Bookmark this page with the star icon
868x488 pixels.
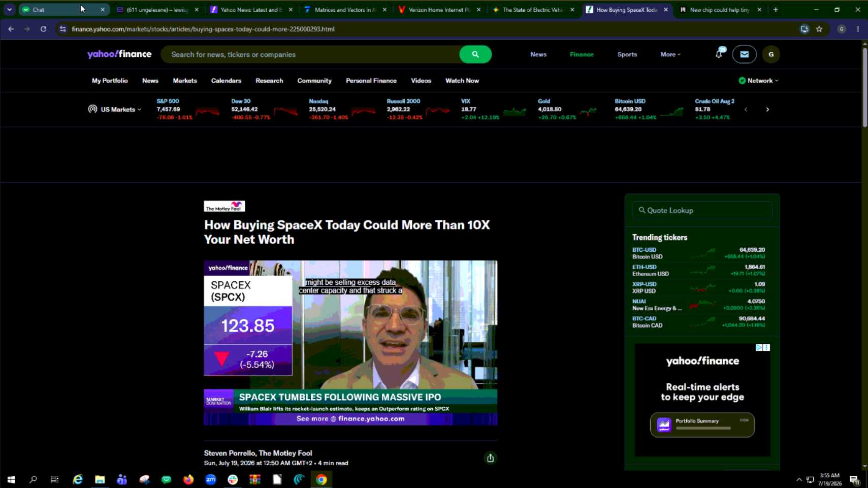[819, 29]
